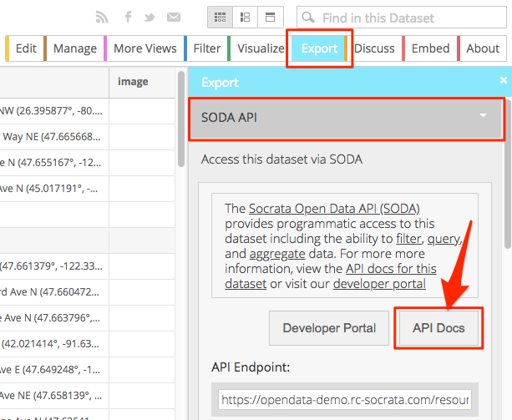This screenshot has width=512, height=420.
Task: Select cell N (47.655167°, -12...
Action: tap(54, 163)
